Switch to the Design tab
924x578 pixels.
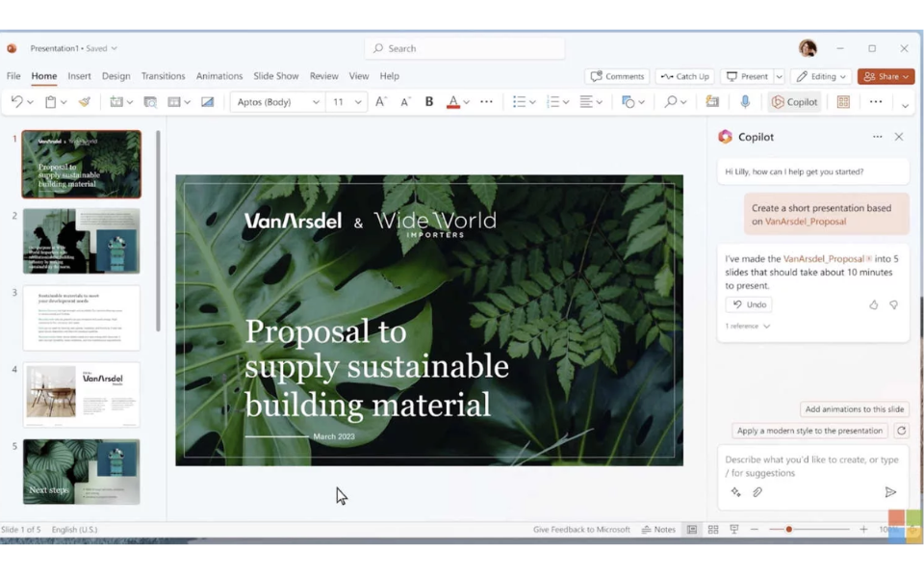116,76
